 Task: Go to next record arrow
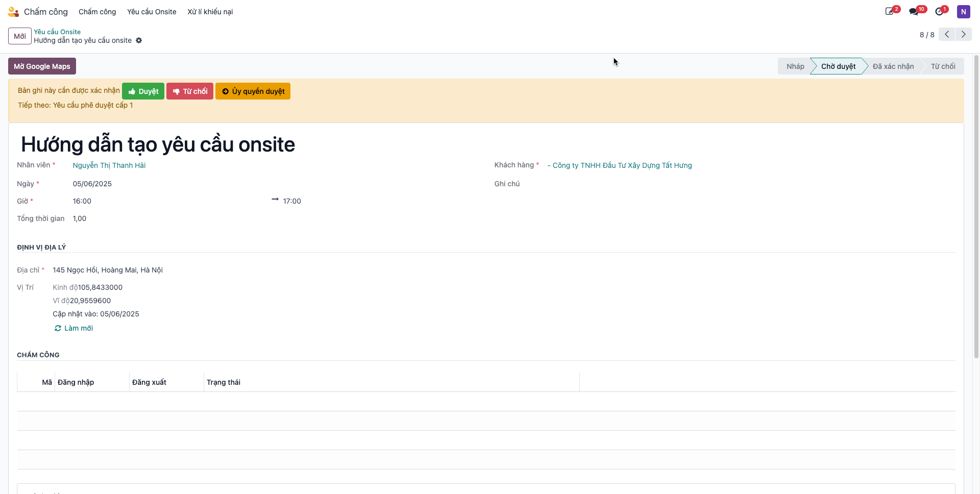[963, 34]
